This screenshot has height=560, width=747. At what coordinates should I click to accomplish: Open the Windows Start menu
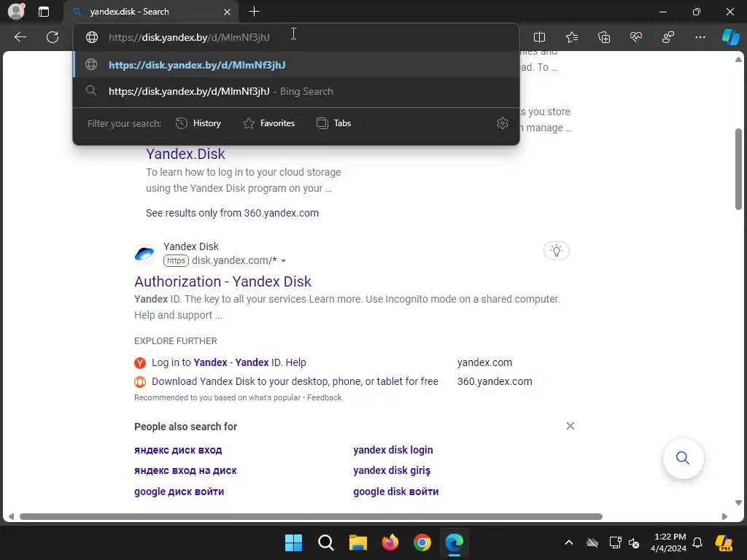(x=293, y=542)
